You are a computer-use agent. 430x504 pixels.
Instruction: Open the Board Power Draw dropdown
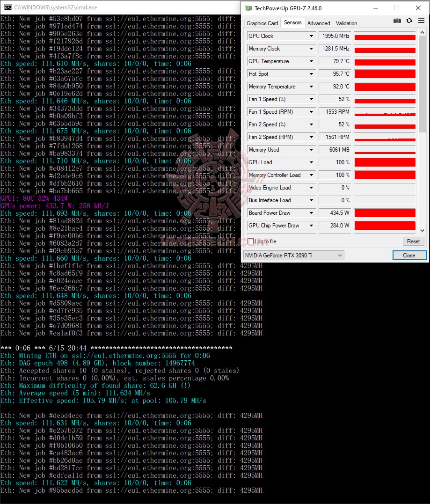click(311, 213)
